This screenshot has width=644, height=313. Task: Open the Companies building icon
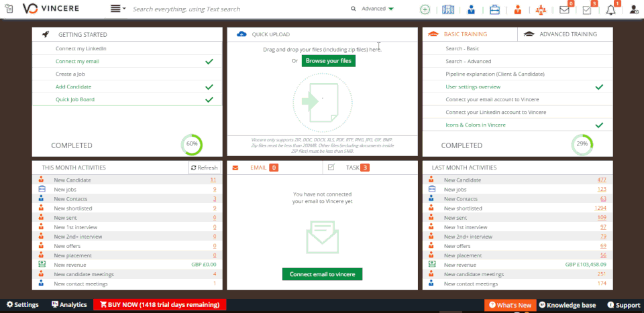pos(447,9)
